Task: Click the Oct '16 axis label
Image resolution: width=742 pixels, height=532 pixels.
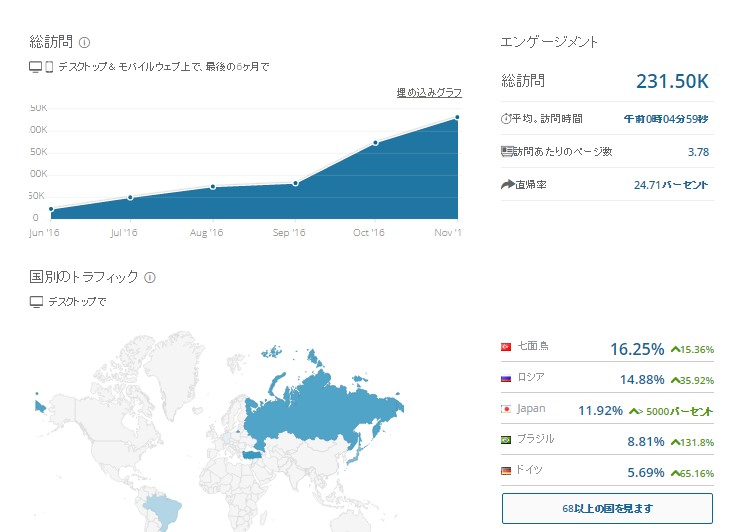Action: [x=369, y=232]
